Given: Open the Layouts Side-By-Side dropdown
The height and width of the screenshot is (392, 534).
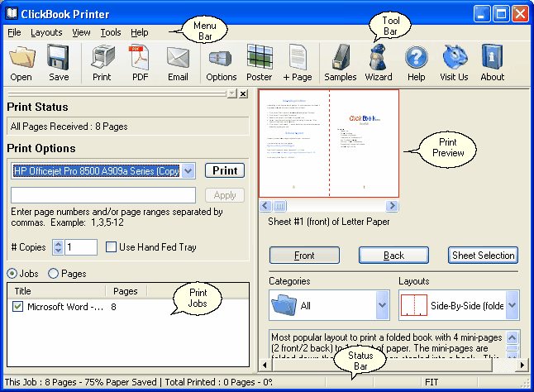Looking at the screenshot, I should [x=512, y=305].
